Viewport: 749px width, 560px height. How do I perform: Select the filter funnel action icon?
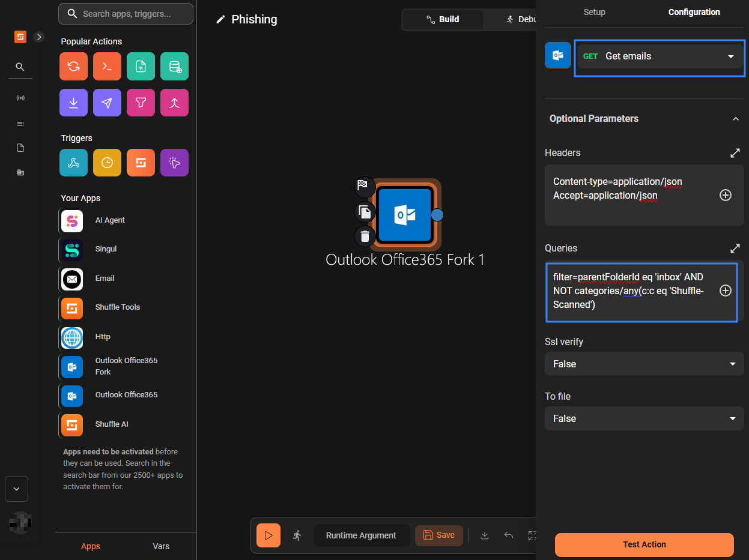pyautogui.click(x=141, y=103)
